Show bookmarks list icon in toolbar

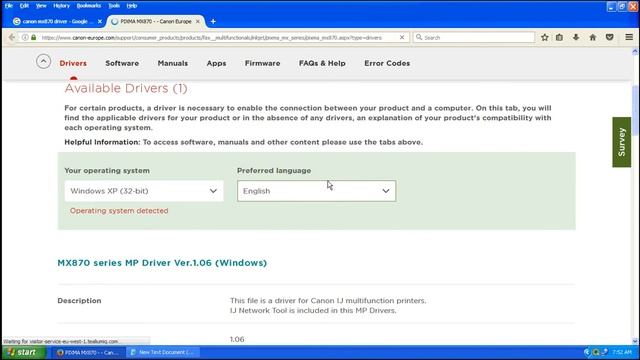point(559,37)
